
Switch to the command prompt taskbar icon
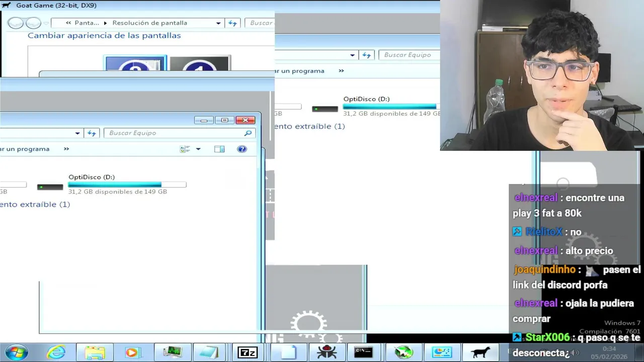[363, 352]
